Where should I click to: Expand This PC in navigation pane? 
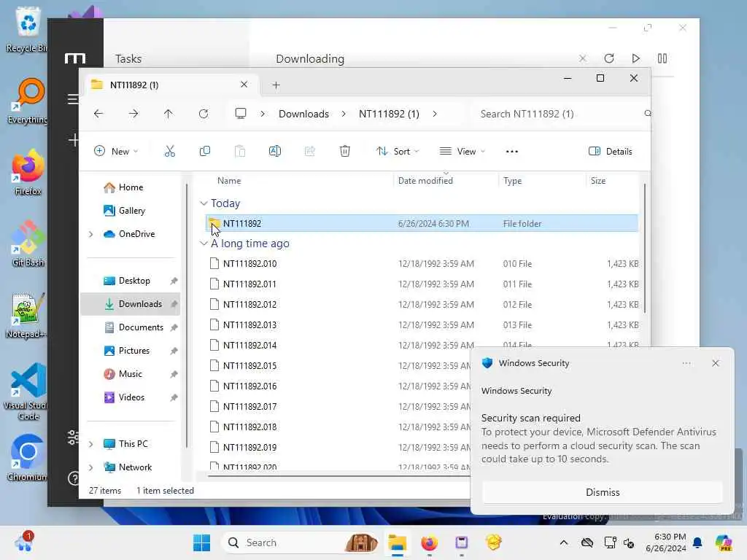click(x=91, y=444)
